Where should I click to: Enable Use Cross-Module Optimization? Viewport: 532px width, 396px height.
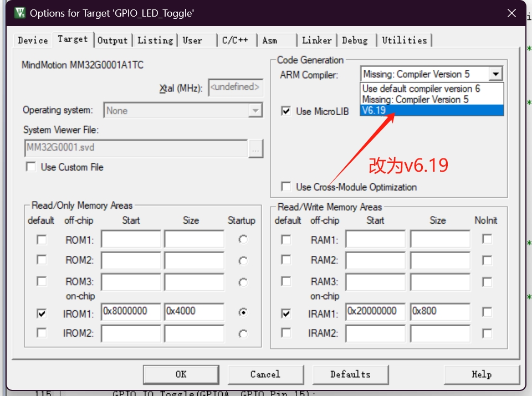click(286, 187)
